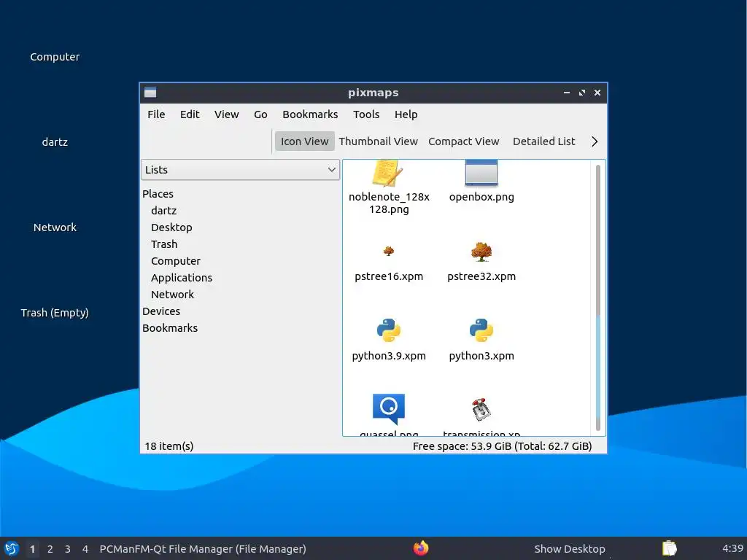Screen dimensions: 747x560
Task: Click the python3.xpm file name
Action: [481, 356]
